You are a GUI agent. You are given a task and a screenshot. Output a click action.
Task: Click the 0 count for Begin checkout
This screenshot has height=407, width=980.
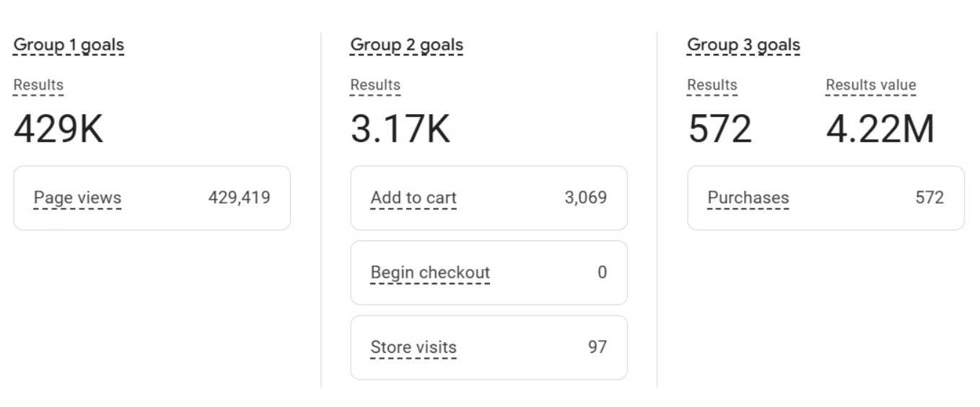602,273
